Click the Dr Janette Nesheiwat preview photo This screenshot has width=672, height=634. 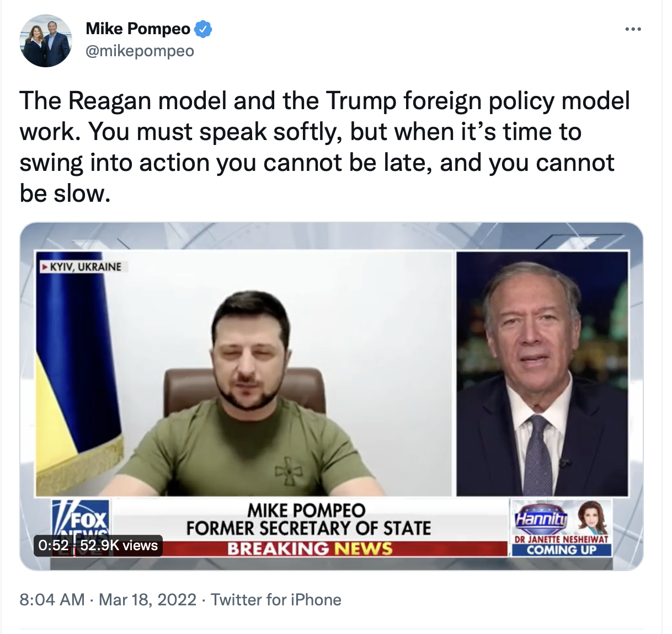click(592, 518)
